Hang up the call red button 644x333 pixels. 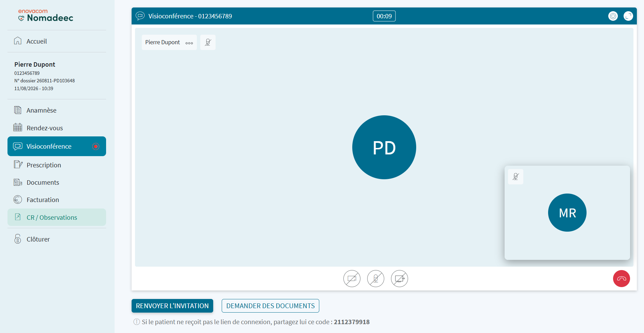pos(622,279)
